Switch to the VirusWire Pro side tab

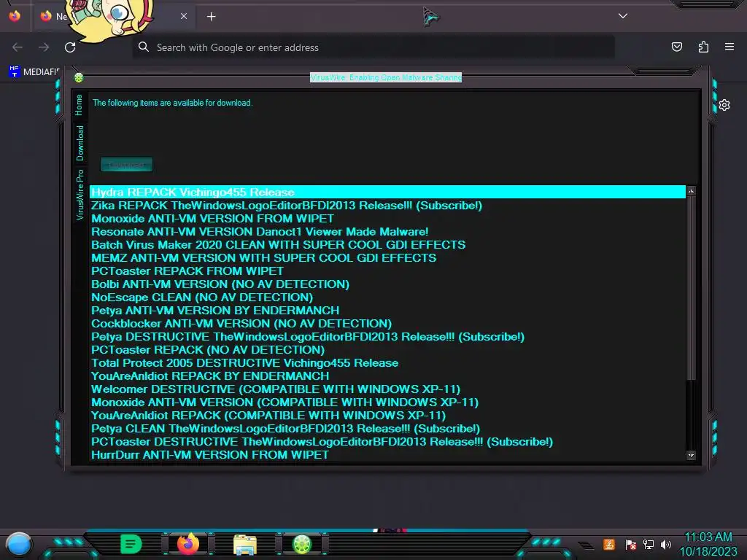[x=80, y=194]
